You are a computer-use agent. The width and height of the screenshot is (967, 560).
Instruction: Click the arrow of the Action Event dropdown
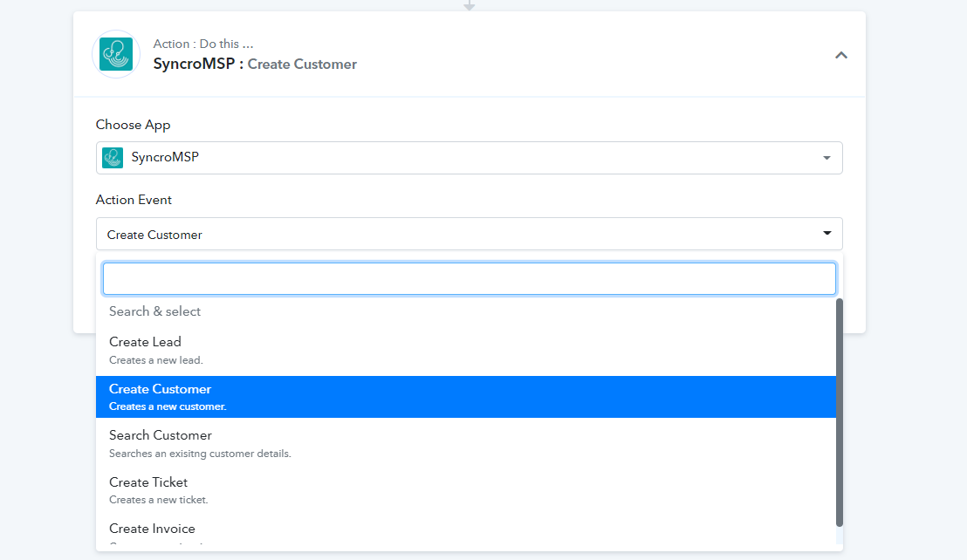point(827,233)
